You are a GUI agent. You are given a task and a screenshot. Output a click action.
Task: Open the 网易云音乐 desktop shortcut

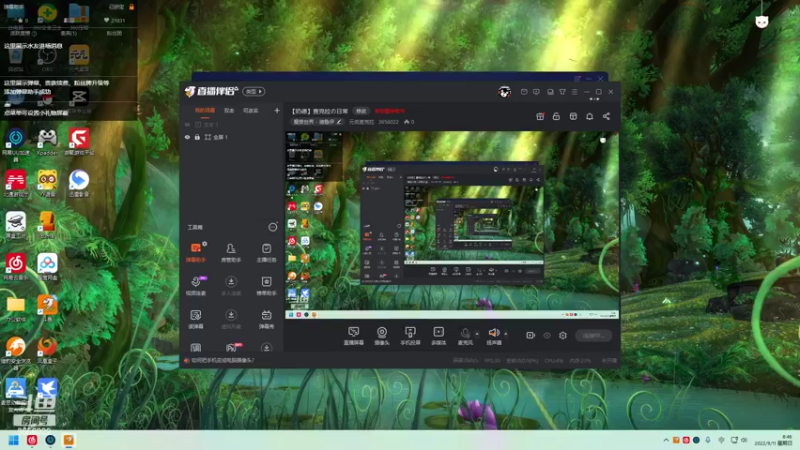click(x=16, y=267)
